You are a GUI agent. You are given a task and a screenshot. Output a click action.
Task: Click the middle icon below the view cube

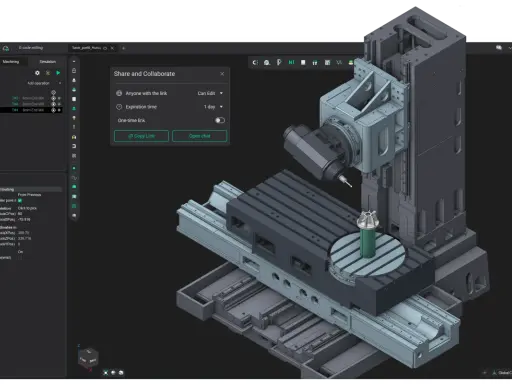point(113,373)
